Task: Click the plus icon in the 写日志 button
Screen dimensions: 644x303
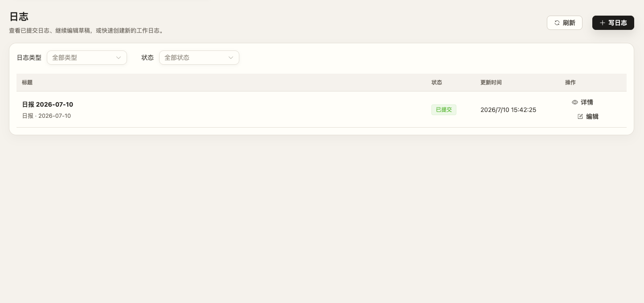Action: coord(603,23)
